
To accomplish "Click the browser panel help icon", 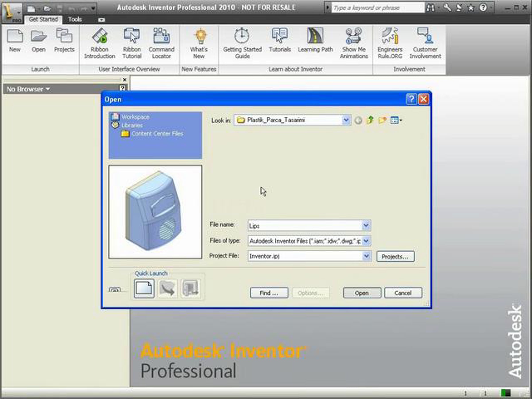I will [x=122, y=88].
